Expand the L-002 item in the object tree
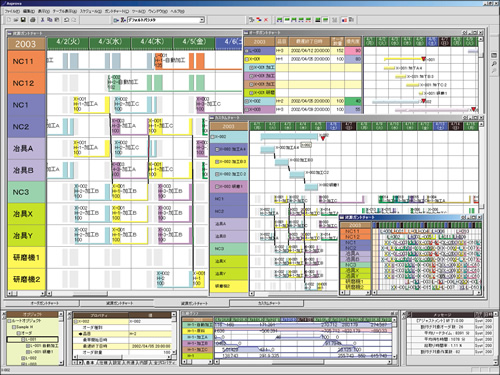This screenshot has width=500, height=375. (23, 358)
